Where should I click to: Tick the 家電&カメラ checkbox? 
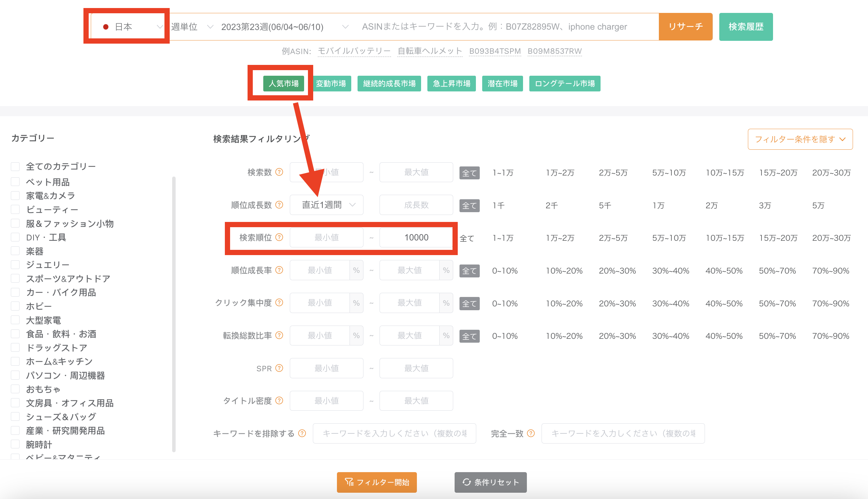[15, 195]
